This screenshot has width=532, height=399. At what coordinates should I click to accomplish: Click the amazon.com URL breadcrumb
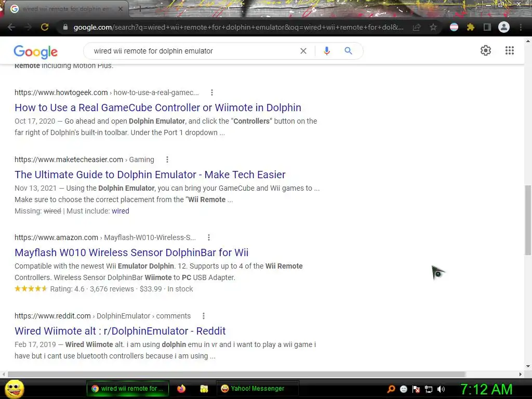[x=105, y=237]
